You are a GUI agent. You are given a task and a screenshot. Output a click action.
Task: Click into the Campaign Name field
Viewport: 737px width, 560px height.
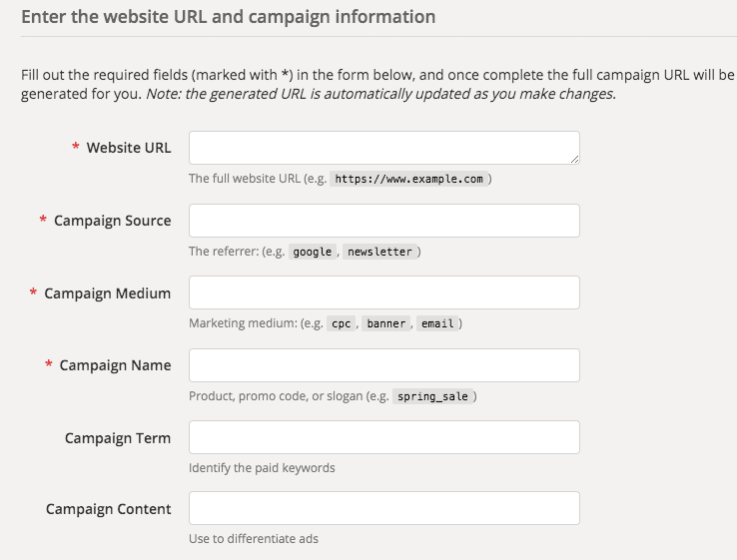click(383, 365)
